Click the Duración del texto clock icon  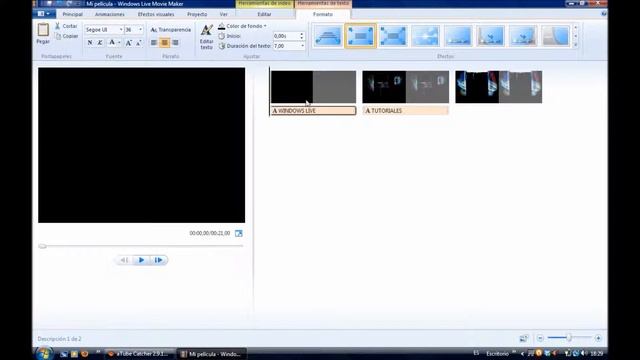(x=222, y=46)
